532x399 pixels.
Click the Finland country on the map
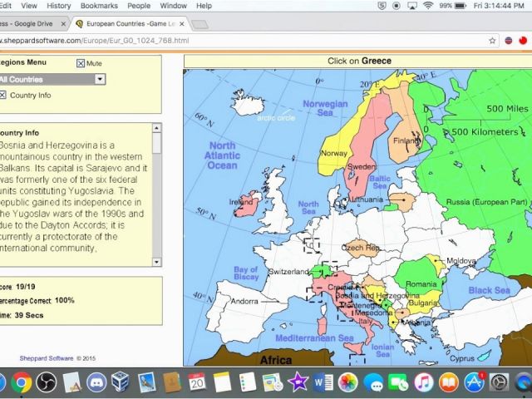click(x=406, y=129)
